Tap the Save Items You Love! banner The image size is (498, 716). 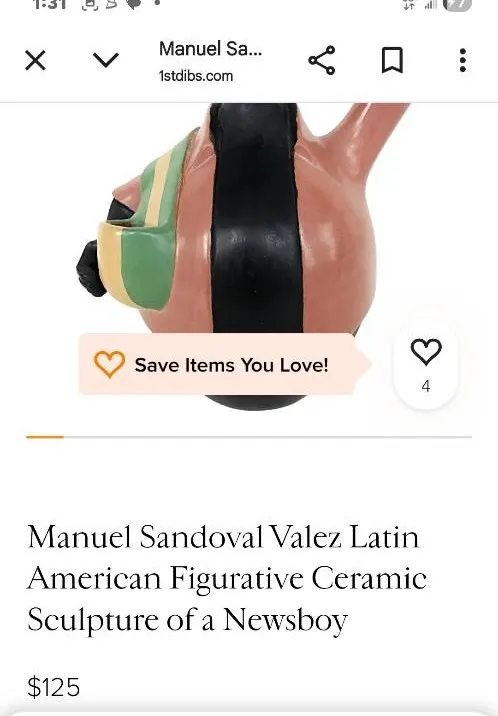tap(224, 364)
